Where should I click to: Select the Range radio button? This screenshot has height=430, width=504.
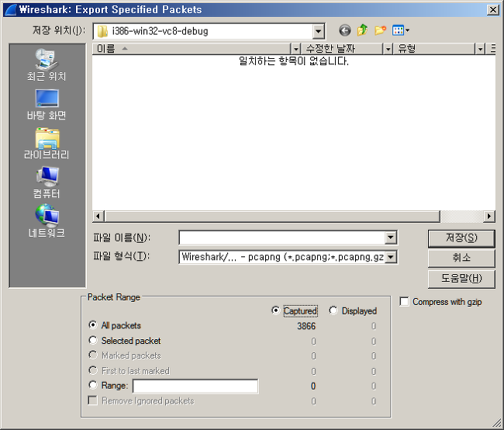click(92, 385)
